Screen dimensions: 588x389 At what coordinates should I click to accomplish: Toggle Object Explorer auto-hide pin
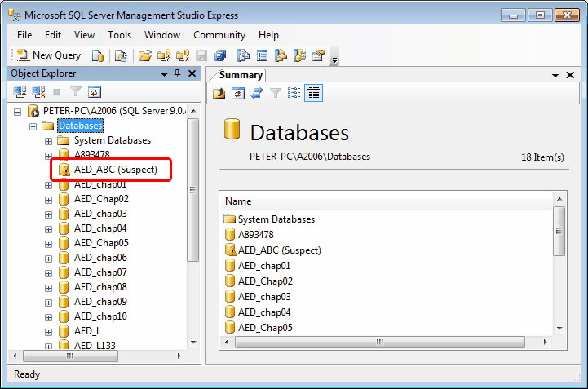[x=178, y=73]
